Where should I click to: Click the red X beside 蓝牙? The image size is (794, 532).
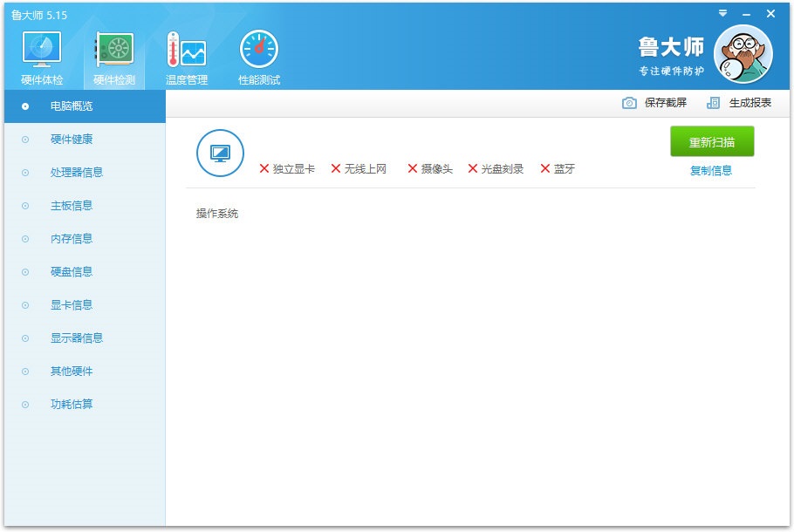(544, 169)
